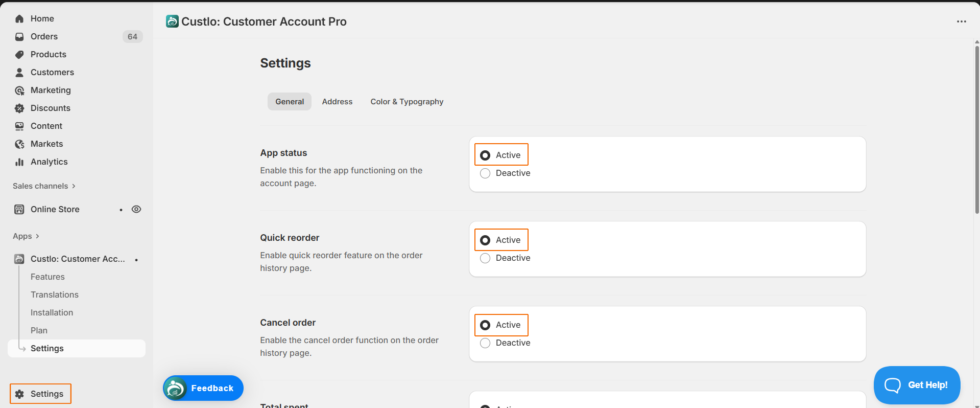Screen dimensions: 980x408
Task: Click the Home icon in sidebar
Action: click(19, 19)
